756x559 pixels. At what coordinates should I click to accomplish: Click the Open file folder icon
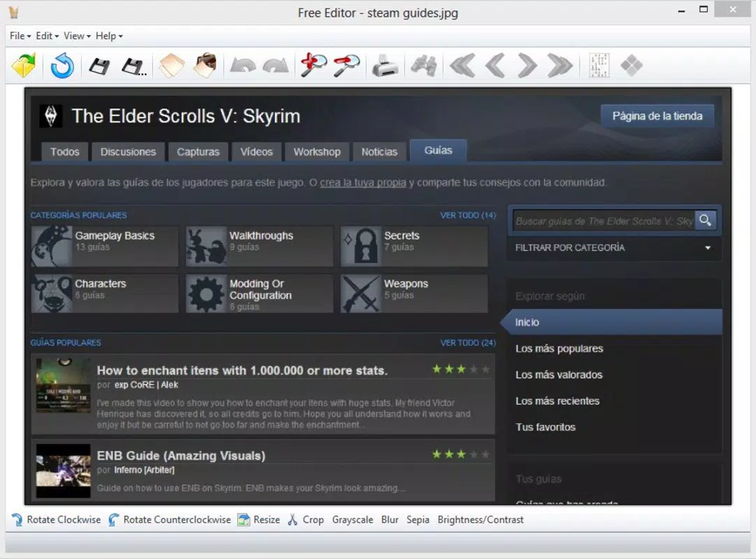24,66
